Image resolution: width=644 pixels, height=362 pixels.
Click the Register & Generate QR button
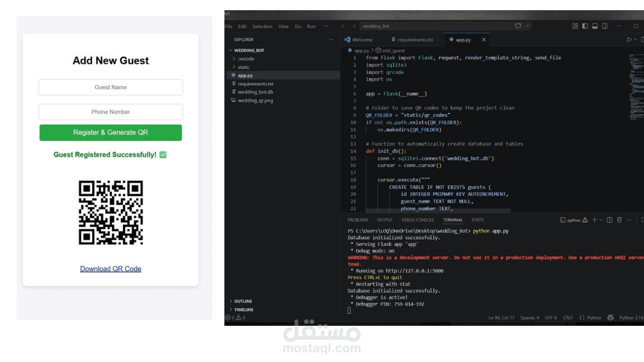pos(111,133)
